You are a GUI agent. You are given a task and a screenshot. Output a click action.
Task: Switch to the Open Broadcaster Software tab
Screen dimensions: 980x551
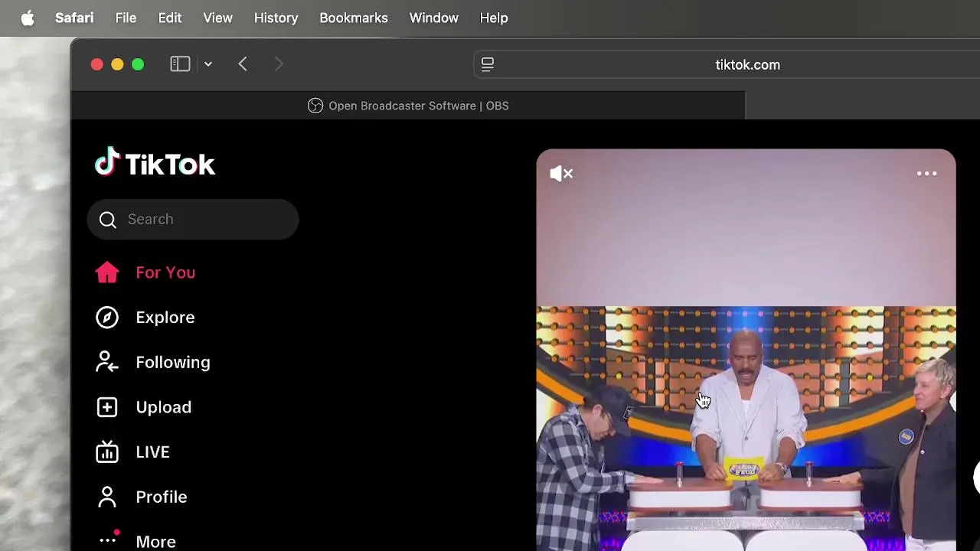tap(408, 106)
